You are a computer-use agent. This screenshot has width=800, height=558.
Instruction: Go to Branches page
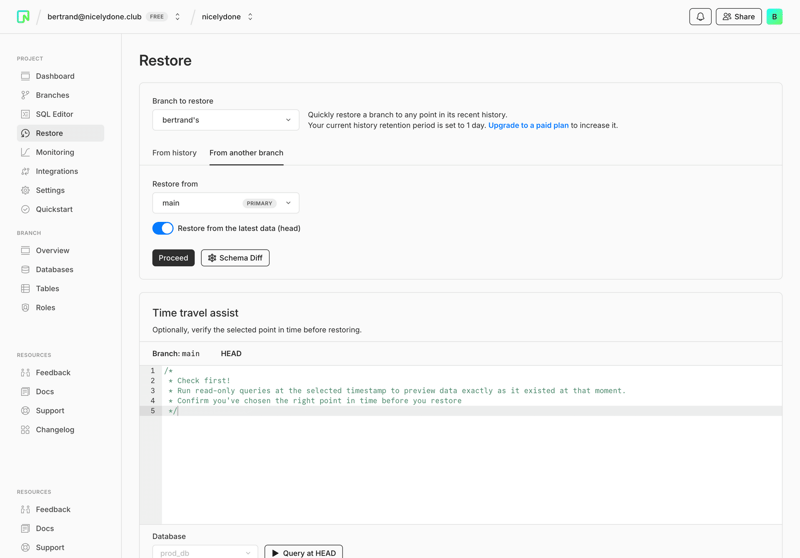click(x=60, y=95)
